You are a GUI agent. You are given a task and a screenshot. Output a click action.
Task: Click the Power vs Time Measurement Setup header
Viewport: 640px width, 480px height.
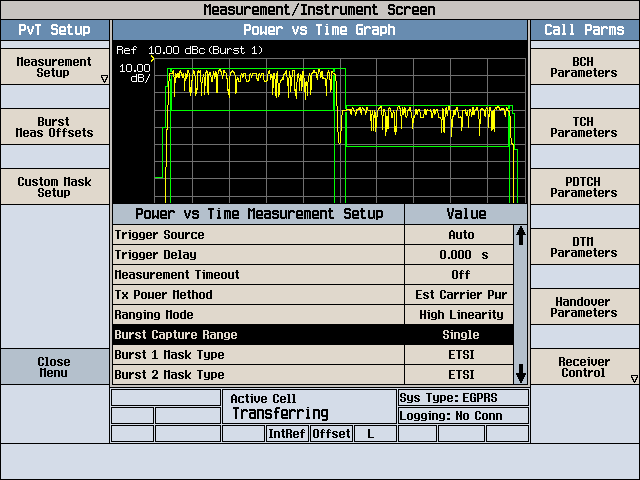[x=259, y=214]
